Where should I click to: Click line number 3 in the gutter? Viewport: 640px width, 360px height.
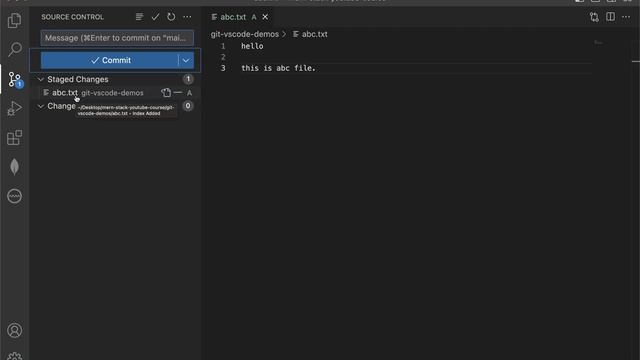(x=223, y=68)
